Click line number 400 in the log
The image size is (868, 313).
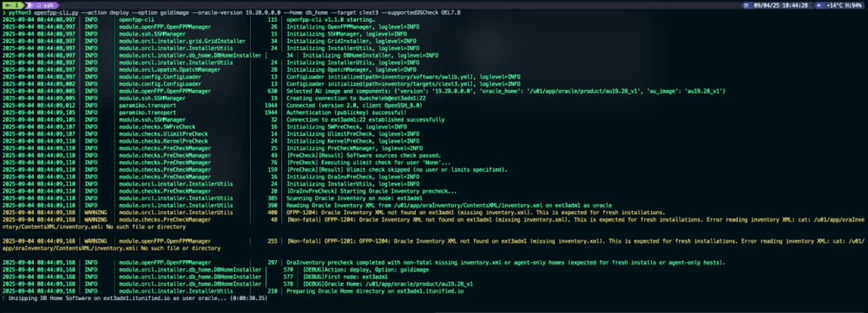click(272, 213)
